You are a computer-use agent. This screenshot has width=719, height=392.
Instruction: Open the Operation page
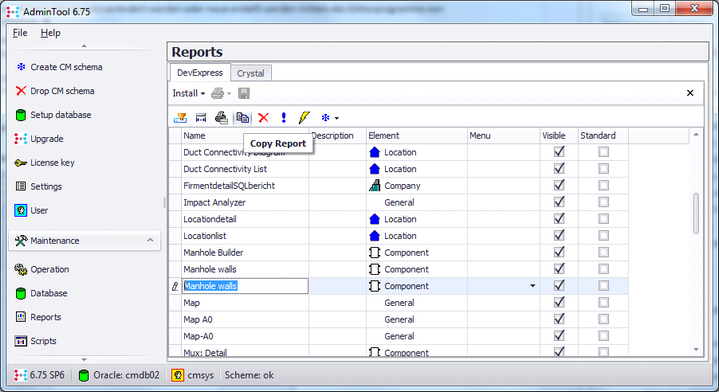tap(50, 269)
